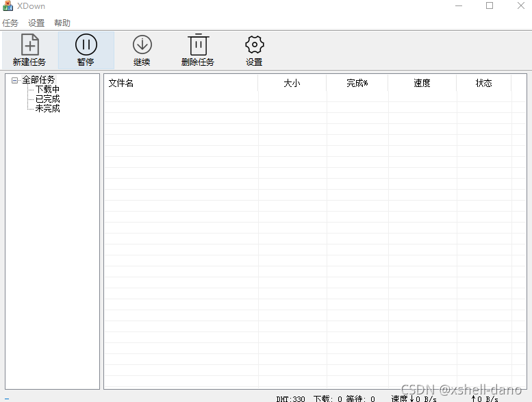Sort by 完成% column header
The image size is (532, 402).
357,83
